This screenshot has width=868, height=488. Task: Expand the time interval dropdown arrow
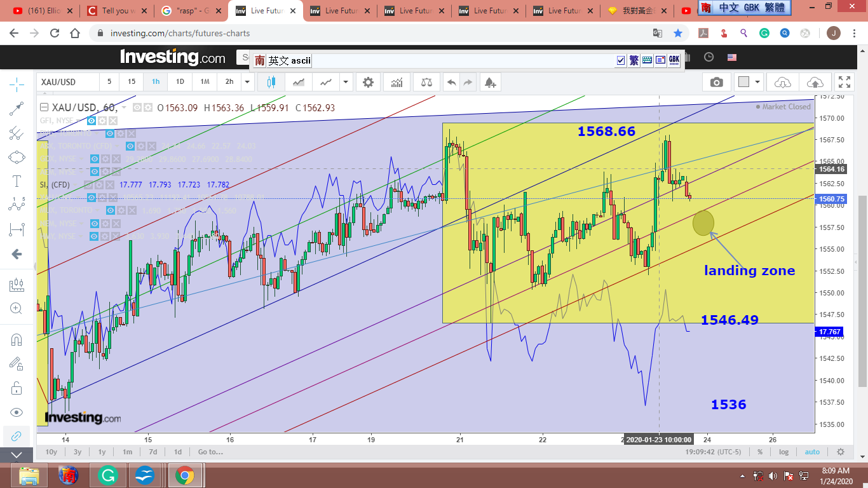(247, 82)
